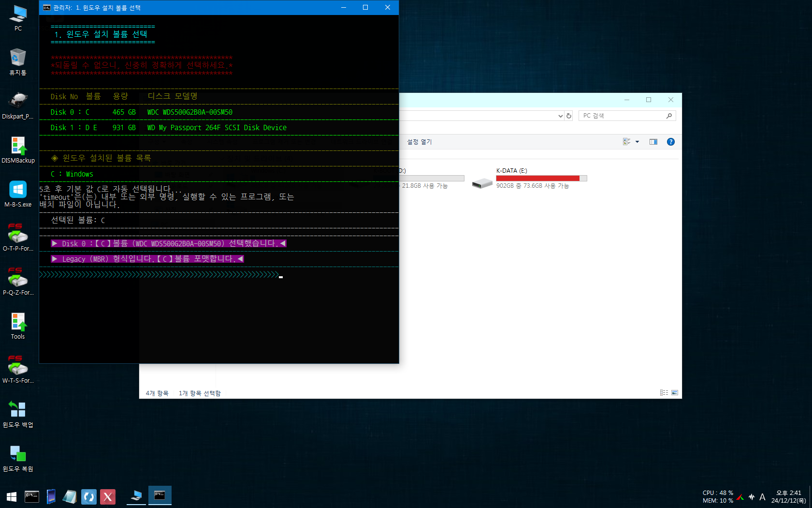
Task: Open the help icon in Explorer window
Action: click(670, 142)
